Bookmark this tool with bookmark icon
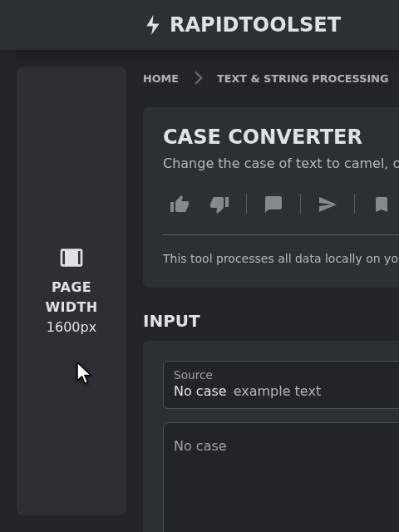Viewport: 399px width, 532px height. click(x=382, y=204)
